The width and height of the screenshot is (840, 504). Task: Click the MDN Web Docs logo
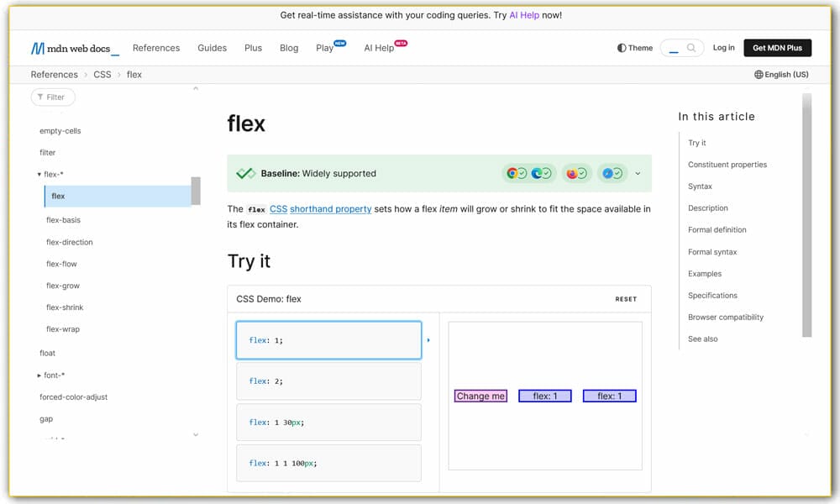click(x=75, y=48)
